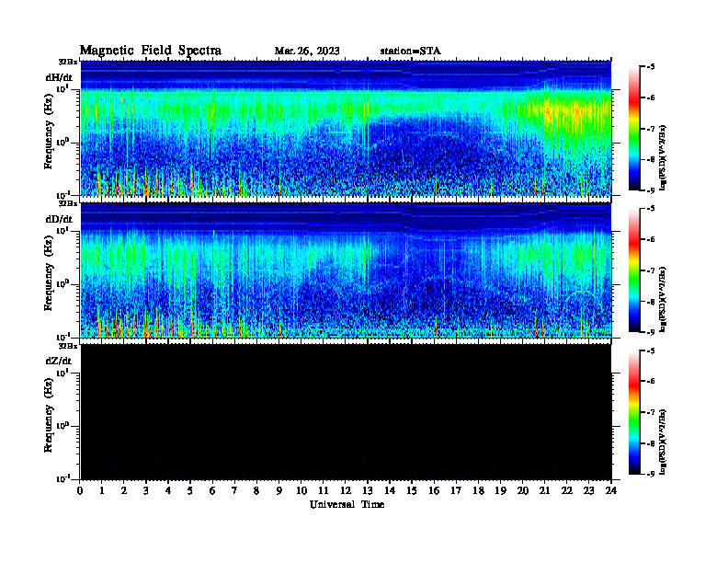The image size is (728, 563).
Task: Click hour tick label 16 on time axis
Action: tap(434, 491)
